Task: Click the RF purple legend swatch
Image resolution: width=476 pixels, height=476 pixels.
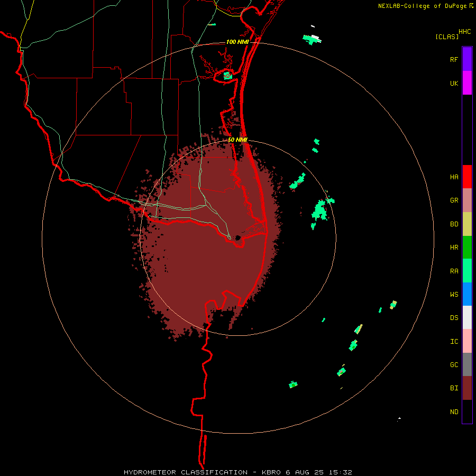Action: click(x=467, y=59)
